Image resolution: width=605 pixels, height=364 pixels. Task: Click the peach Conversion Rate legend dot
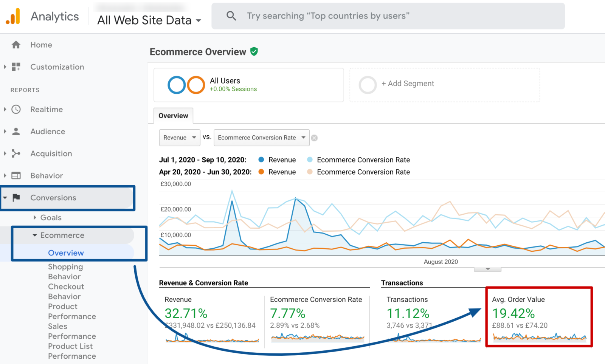[310, 172]
